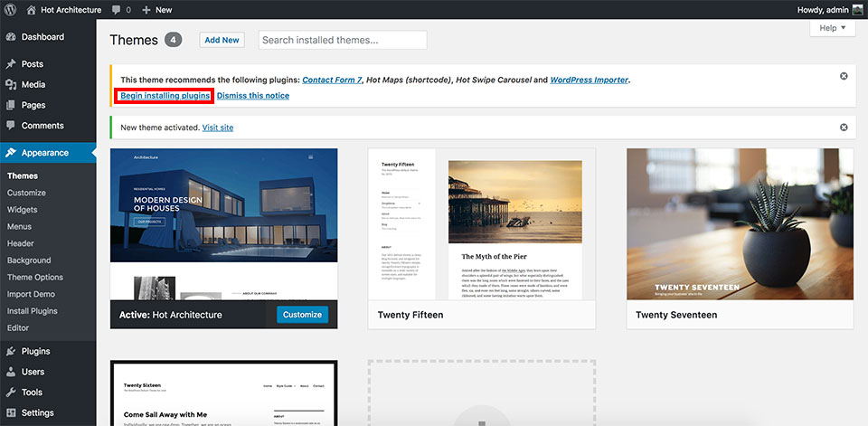Open the Background submenu item
This screenshot has height=426, width=868.
tap(29, 260)
